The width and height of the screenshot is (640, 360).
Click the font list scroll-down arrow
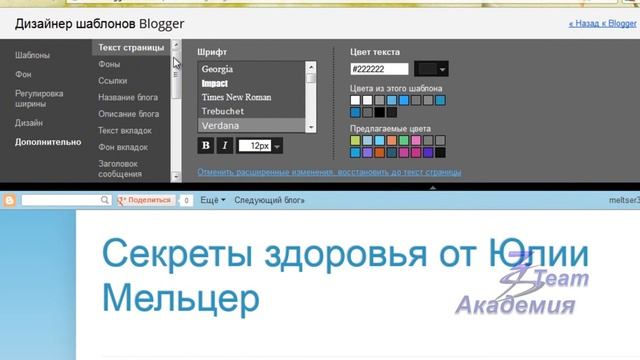click(x=311, y=127)
